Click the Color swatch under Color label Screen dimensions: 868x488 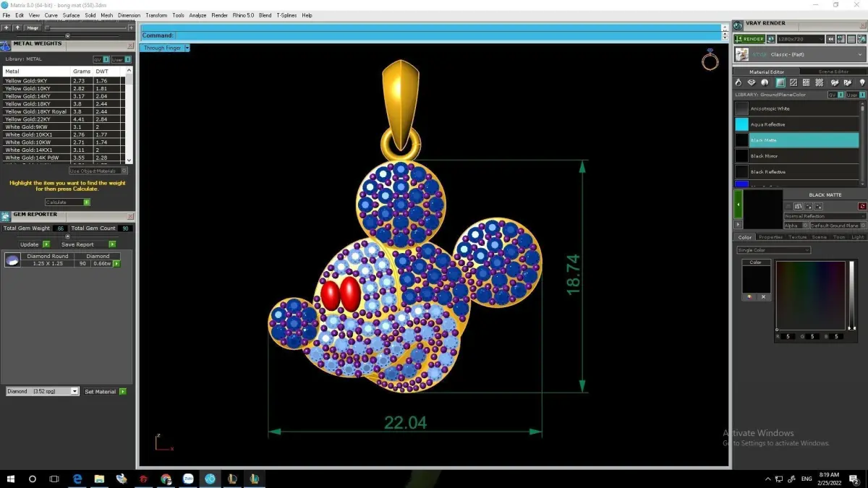coord(756,279)
